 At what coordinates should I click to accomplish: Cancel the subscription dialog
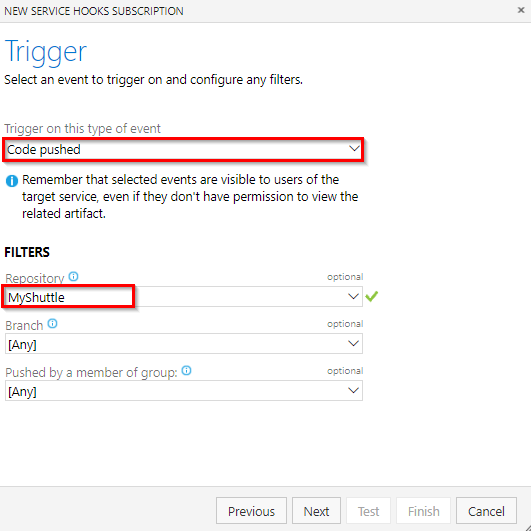pyautogui.click(x=486, y=511)
